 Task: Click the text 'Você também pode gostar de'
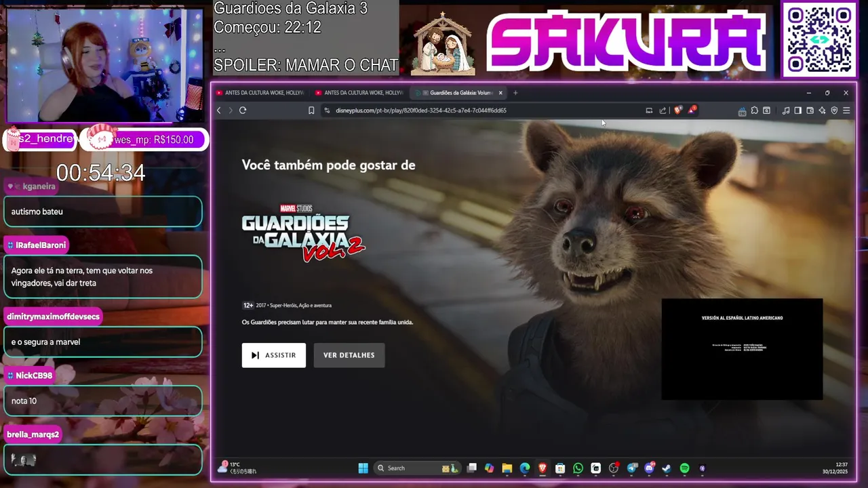coord(328,165)
